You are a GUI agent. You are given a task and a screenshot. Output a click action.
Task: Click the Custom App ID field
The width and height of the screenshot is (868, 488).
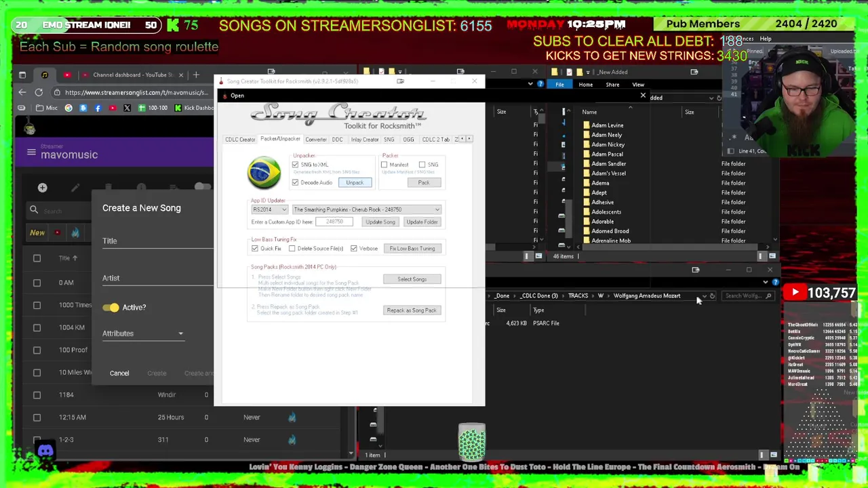coord(335,222)
